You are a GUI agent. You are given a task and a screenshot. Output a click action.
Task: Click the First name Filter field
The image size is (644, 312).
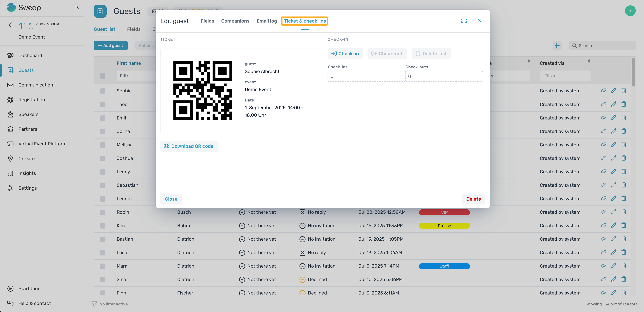[x=136, y=76]
